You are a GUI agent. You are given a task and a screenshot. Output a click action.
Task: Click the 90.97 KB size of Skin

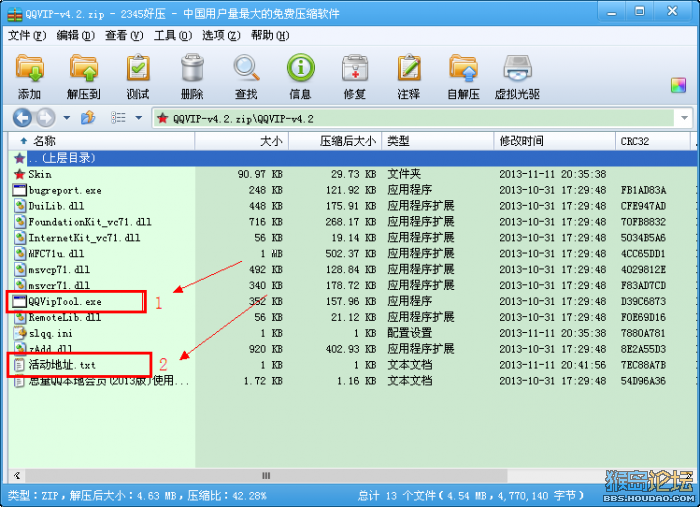260,174
